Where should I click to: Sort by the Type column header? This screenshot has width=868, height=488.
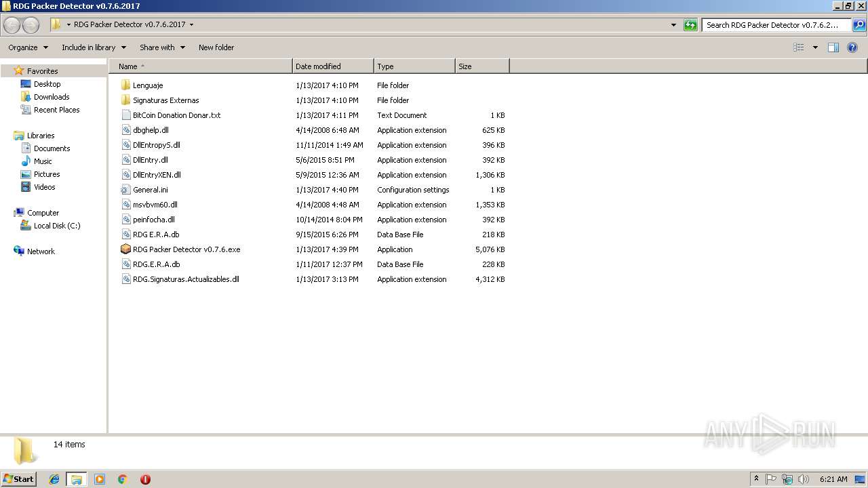pos(414,66)
